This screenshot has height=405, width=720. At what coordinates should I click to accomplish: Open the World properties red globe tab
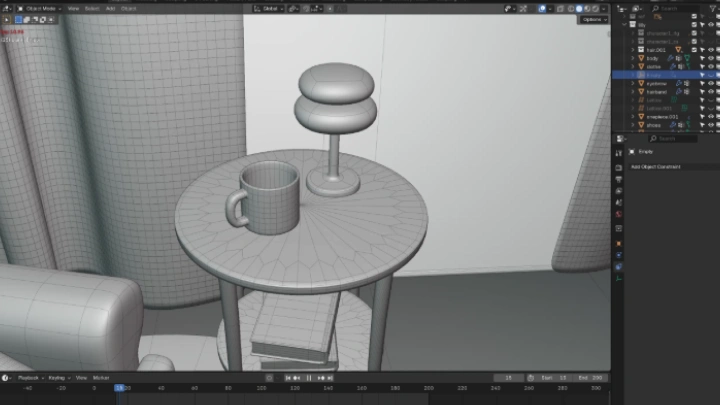(619, 214)
